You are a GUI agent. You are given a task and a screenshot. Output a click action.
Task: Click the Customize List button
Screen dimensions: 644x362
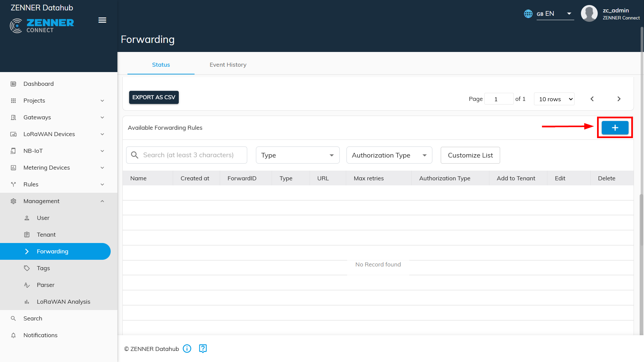tap(470, 155)
